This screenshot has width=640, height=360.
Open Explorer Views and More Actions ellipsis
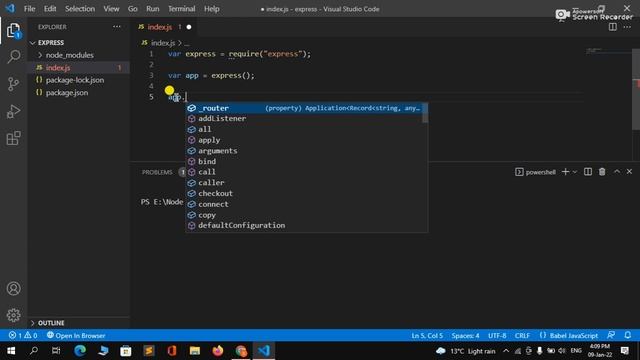tap(117, 27)
